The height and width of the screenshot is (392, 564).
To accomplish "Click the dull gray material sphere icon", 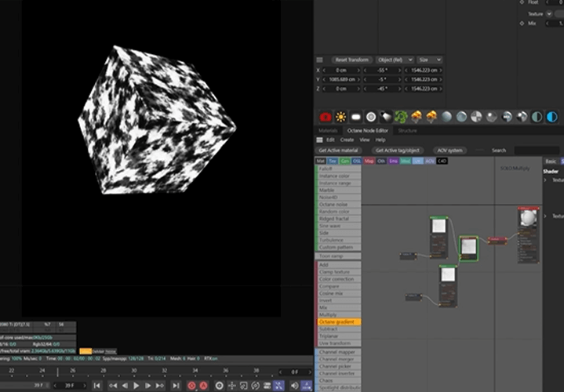I will pyautogui.click(x=446, y=117).
